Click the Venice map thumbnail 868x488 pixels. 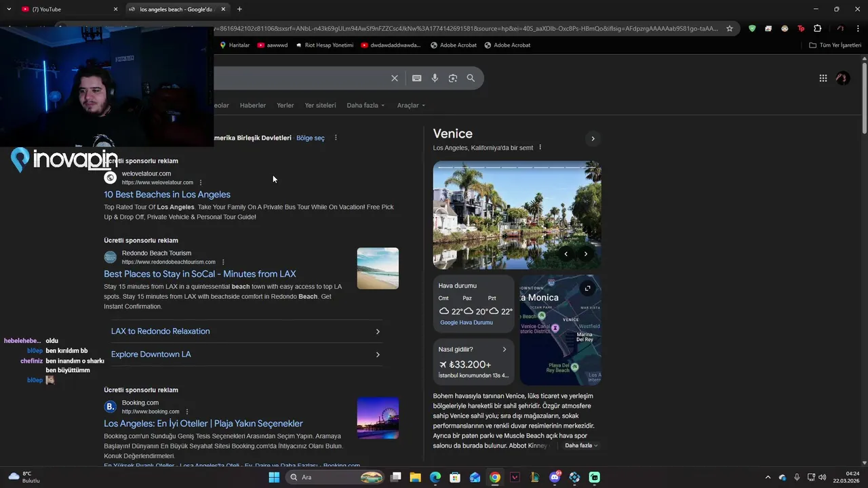pyautogui.click(x=560, y=329)
